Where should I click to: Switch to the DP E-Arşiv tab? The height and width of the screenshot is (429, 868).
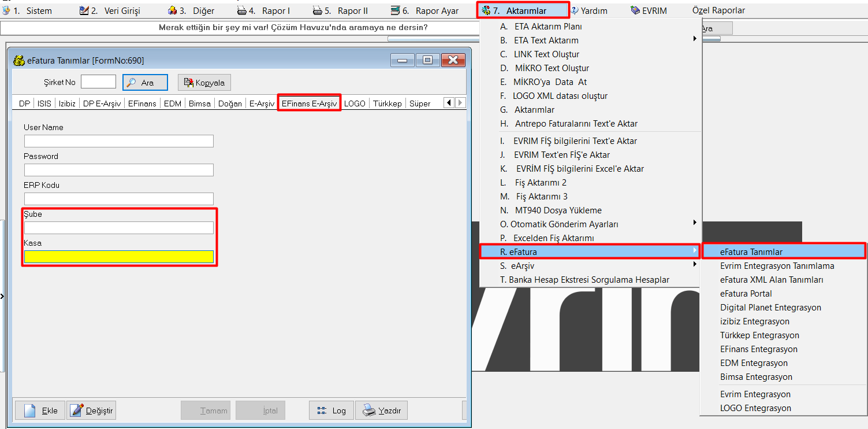102,103
